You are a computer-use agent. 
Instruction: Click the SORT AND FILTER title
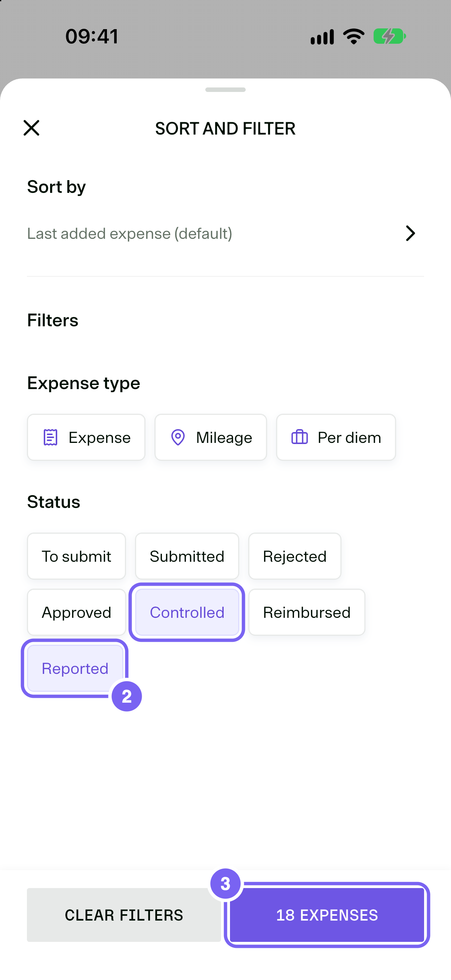click(x=225, y=129)
